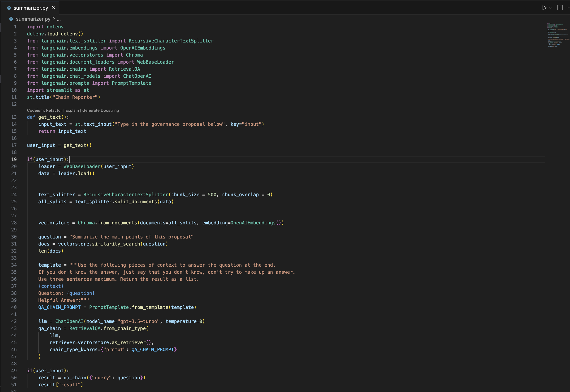Click "Helpful Answer:" template line
Viewport: 570px width, 392px height.
tap(64, 300)
